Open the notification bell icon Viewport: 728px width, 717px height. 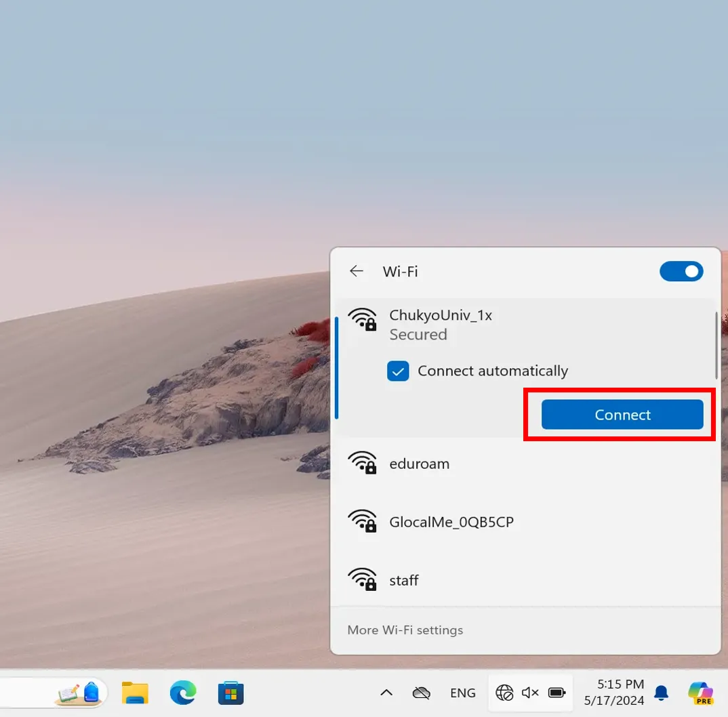(661, 693)
